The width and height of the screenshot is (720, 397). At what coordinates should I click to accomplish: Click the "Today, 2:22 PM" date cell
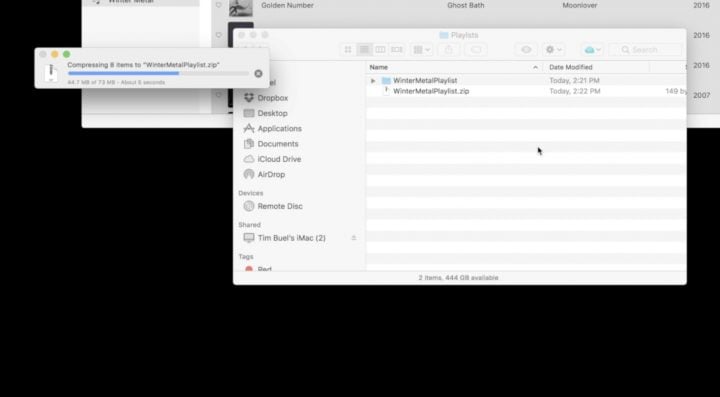click(574, 91)
